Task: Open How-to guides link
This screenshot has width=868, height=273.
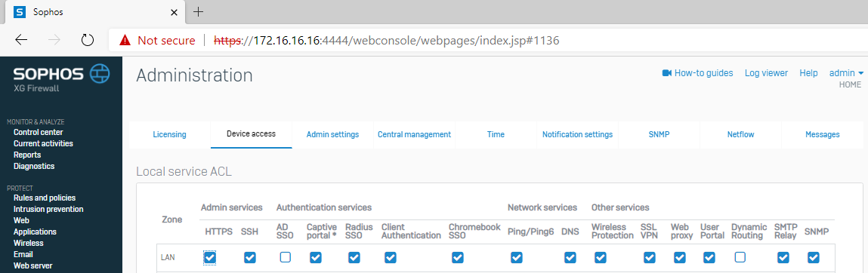Action: (703, 73)
